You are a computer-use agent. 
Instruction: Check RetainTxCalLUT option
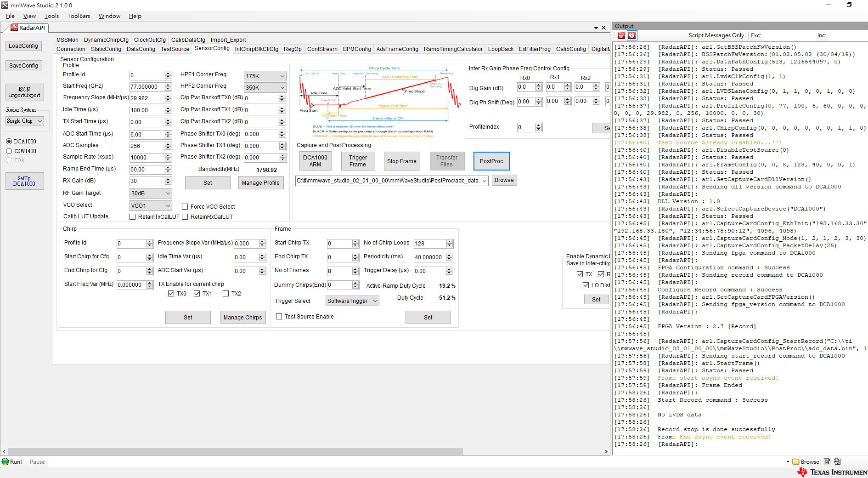133,217
